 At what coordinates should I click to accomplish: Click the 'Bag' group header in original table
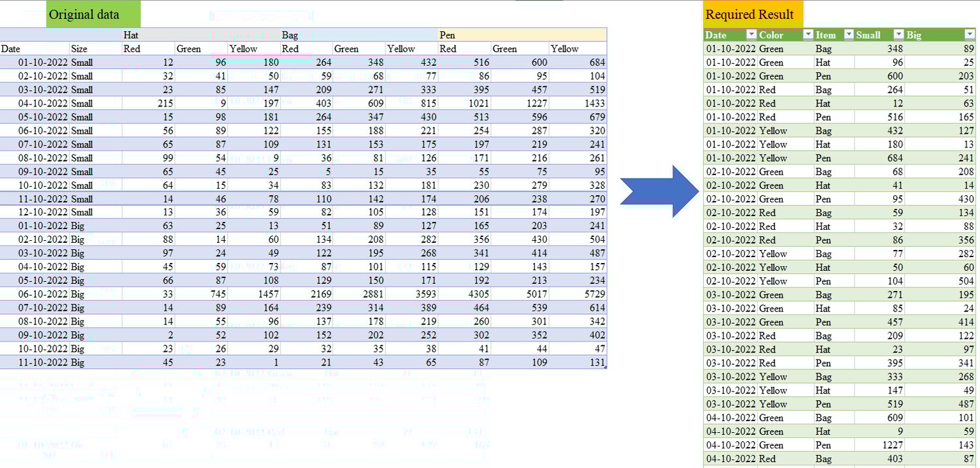[359, 35]
